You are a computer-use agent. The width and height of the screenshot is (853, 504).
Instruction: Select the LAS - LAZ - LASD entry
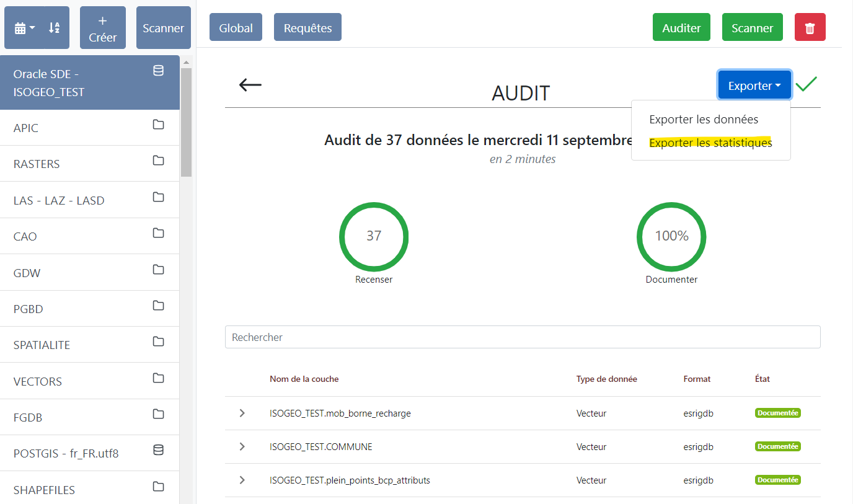click(x=90, y=200)
